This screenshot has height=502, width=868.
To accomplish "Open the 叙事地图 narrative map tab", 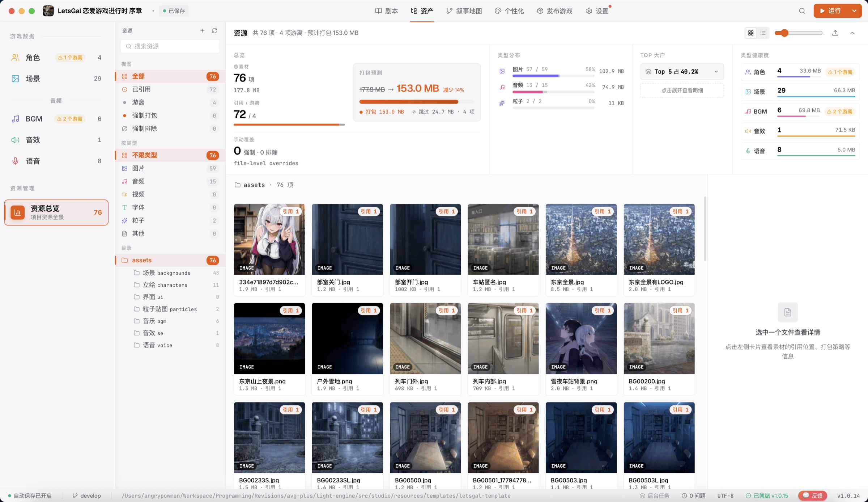I will [x=464, y=11].
